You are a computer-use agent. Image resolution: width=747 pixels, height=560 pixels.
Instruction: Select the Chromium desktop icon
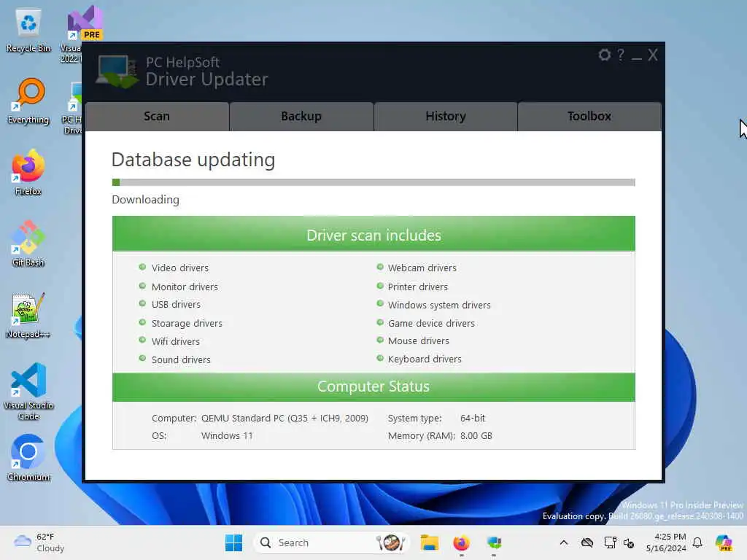click(x=28, y=458)
